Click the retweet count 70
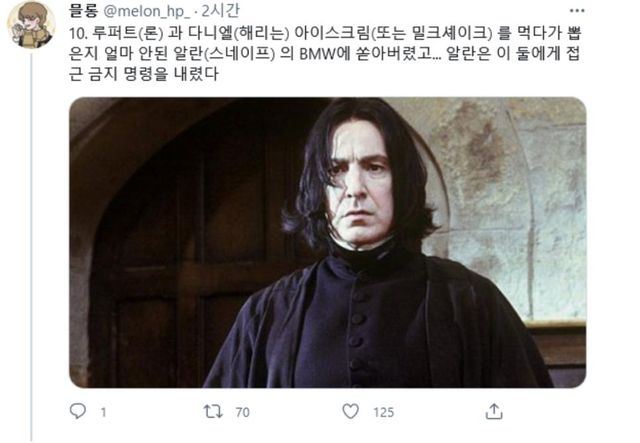 coord(242,412)
